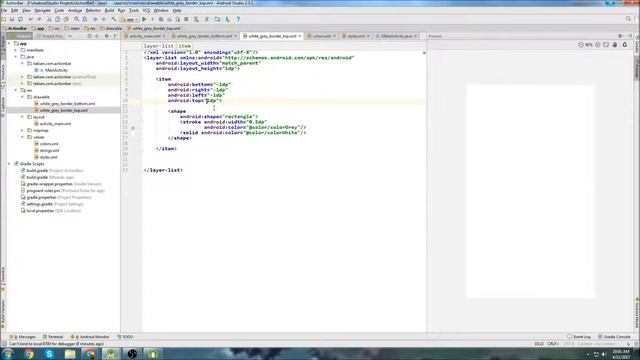Open the TODO tool window
Screen dimensions: 640x360
pyautogui.click(x=125, y=337)
